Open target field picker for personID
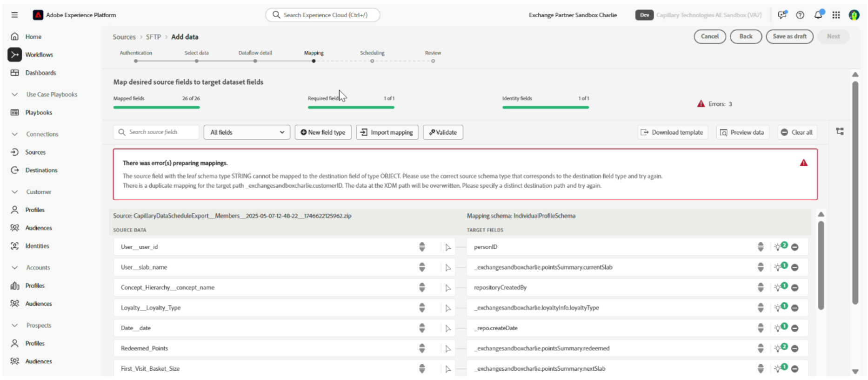The height and width of the screenshot is (380, 868). (761, 247)
